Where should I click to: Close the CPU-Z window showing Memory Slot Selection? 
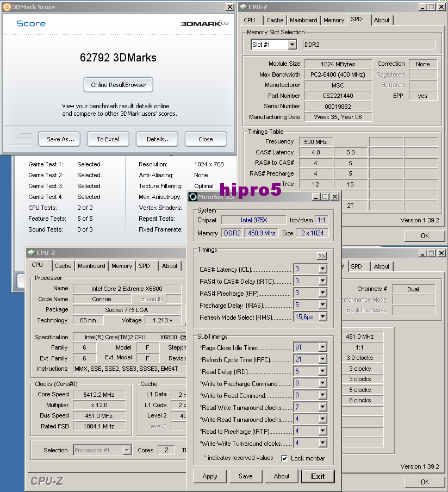coord(441,7)
